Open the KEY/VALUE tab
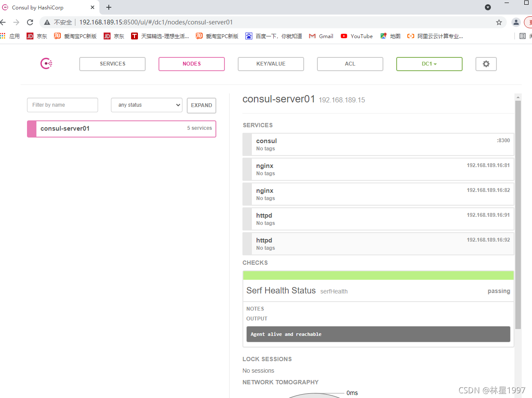The image size is (532, 398). [x=271, y=64]
